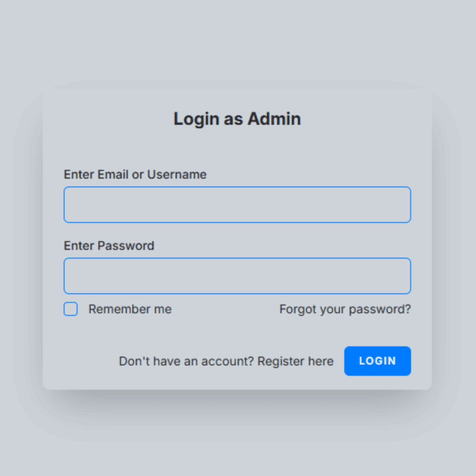Tick the Remember me checkbox
476x476 pixels.
click(71, 309)
